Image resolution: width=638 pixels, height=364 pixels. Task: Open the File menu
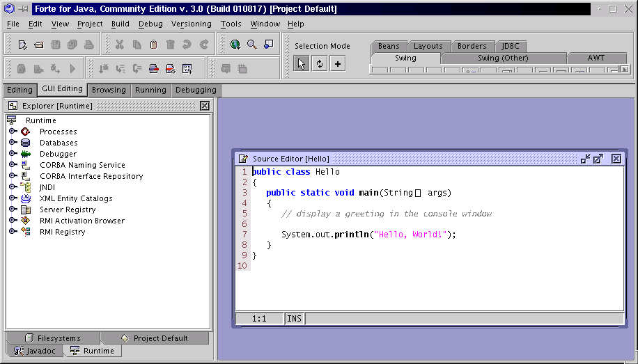pos(13,24)
